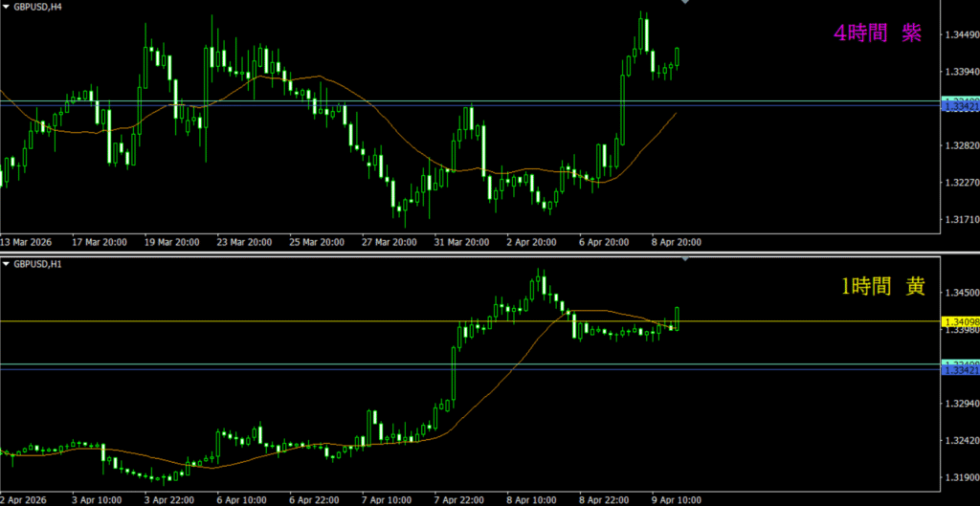Click the yellow 1時間 黄 text label

(x=883, y=285)
